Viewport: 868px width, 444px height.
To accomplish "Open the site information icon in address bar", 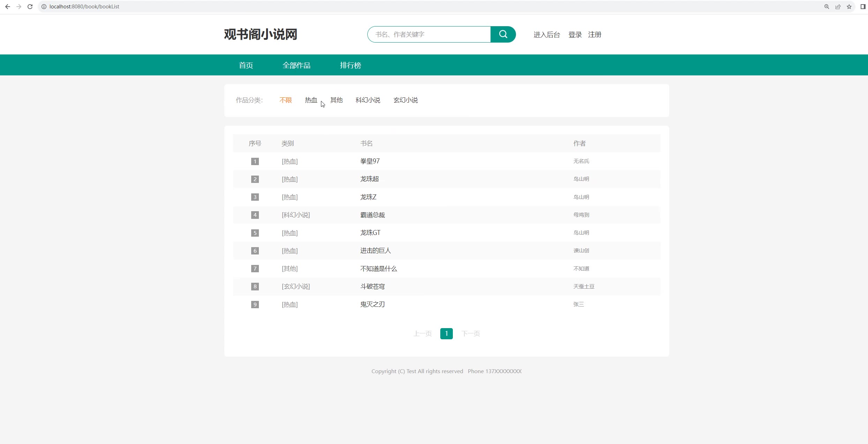I will coord(44,7).
